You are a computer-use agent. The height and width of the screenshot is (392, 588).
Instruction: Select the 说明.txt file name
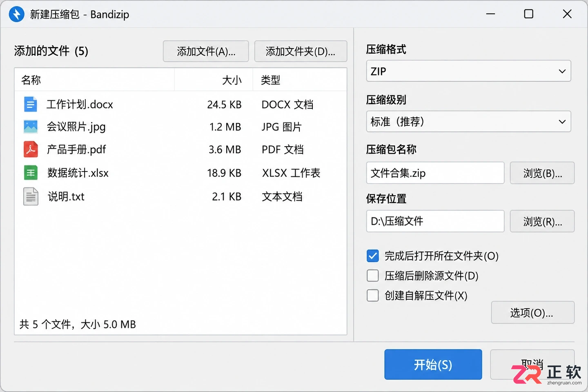(x=66, y=197)
